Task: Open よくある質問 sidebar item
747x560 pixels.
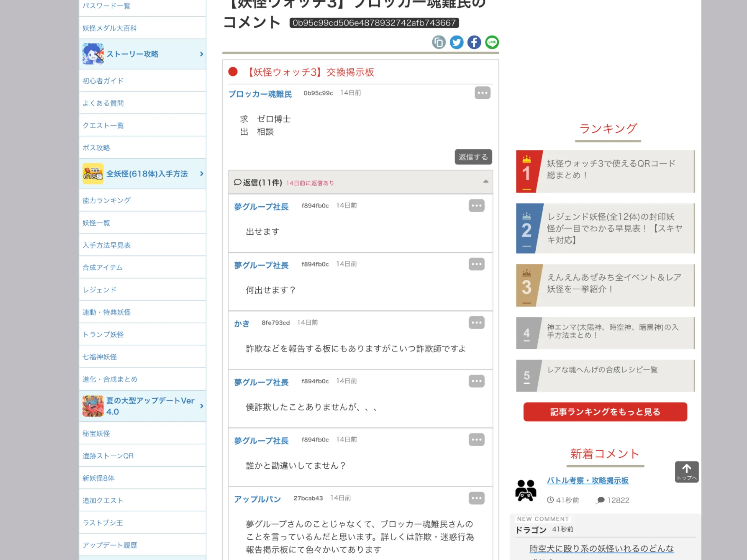Action: pos(142,103)
